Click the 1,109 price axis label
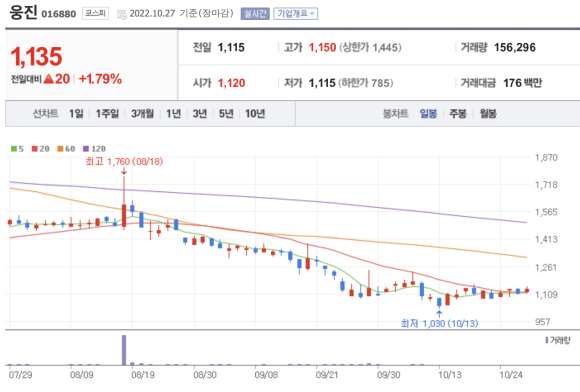Viewport: 580px width, 392px height. coord(546,295)
